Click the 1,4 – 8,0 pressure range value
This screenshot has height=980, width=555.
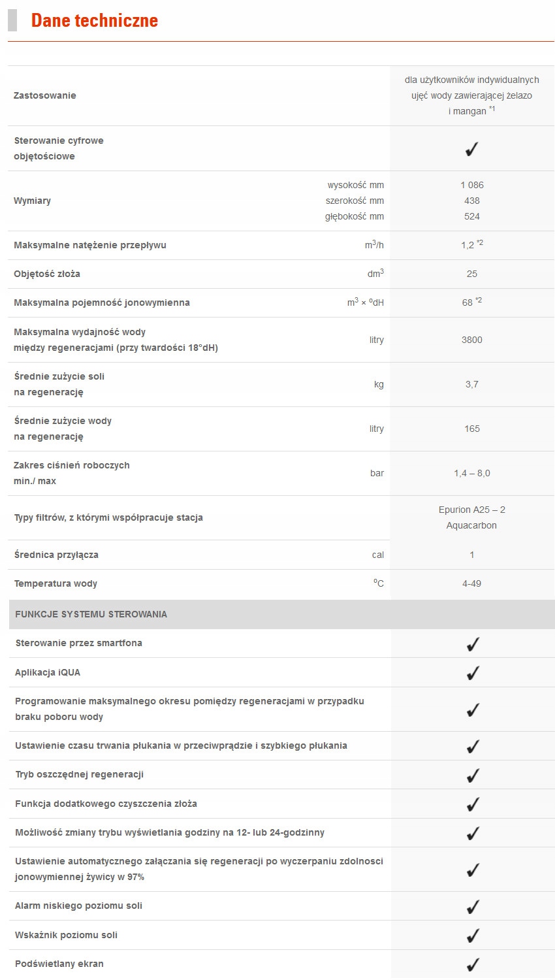pyautogui.click(x=471, y=473)
